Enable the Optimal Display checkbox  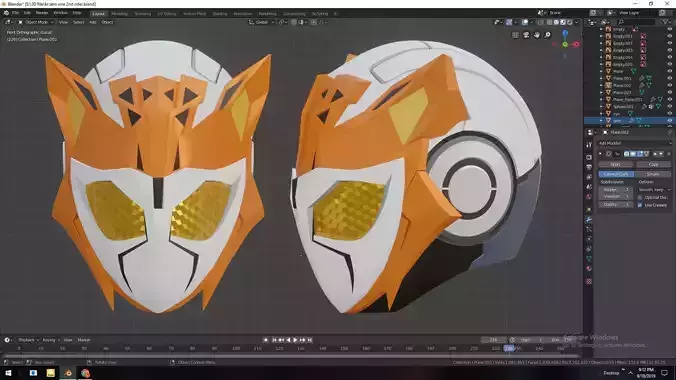pyautogui.click(x=640, y=198)
